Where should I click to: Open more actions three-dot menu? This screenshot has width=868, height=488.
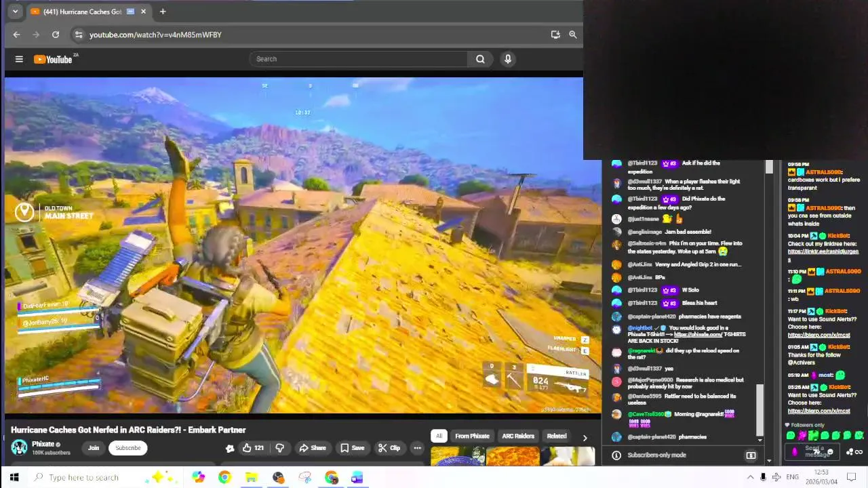coord(418,448)
